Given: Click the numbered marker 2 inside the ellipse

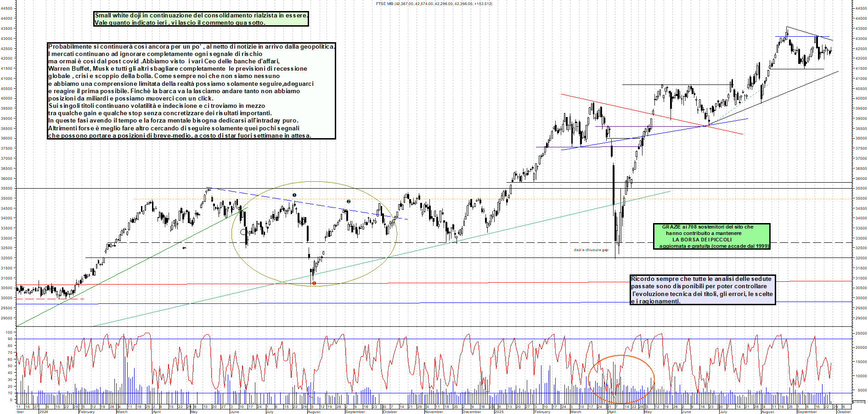Looking at the screenshot, I should (349, 201).
